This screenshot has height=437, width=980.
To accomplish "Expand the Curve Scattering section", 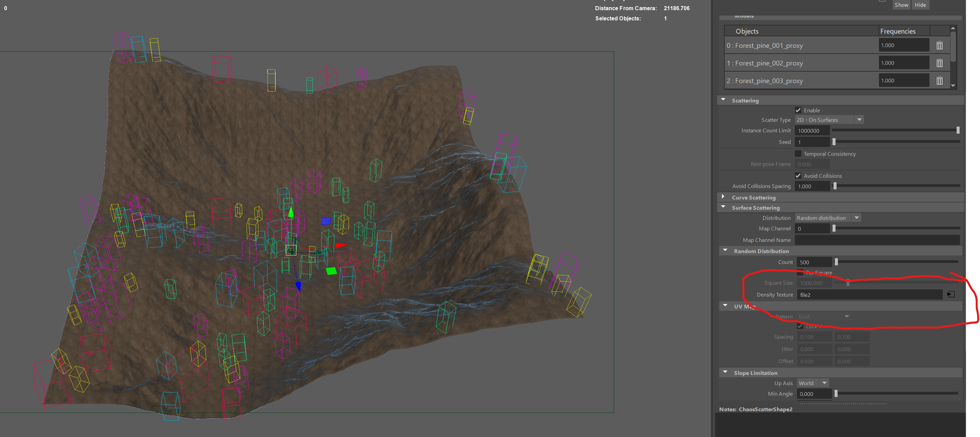I will click(x=723, y=197).
